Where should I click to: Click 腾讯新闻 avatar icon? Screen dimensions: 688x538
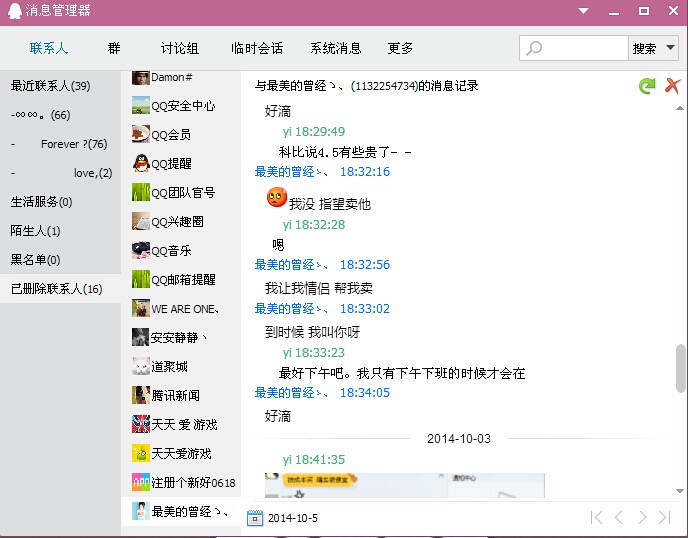(140, 395)
